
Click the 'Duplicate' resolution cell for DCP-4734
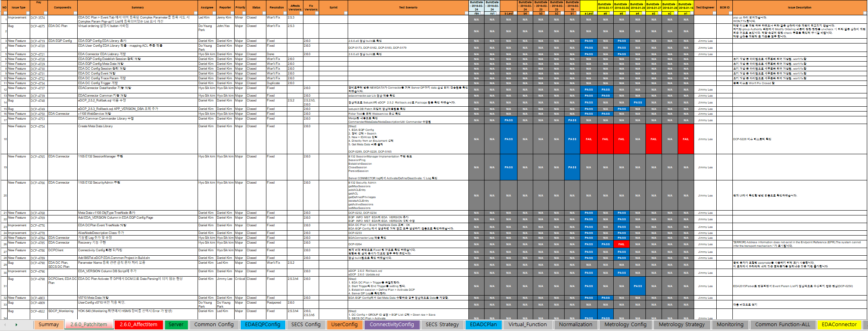(276, 83)
